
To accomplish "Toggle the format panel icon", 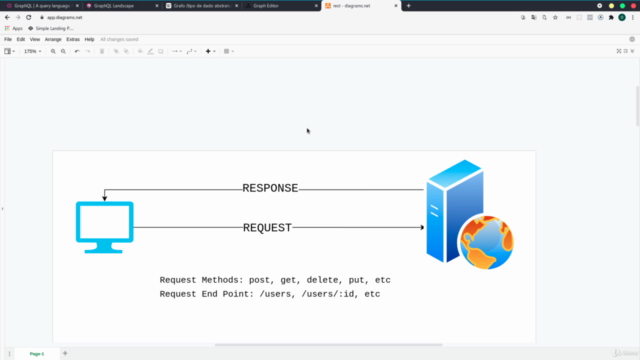I will coord(626,51).
